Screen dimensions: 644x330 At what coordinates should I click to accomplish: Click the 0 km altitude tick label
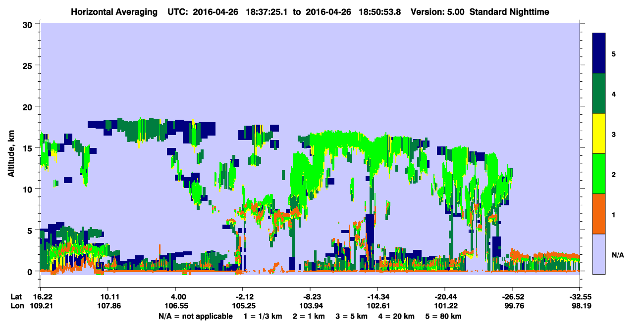click(x=31, y=272)
